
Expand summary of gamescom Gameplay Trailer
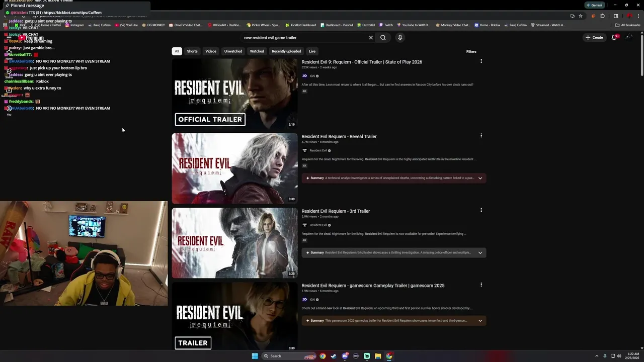[x=480, y=320]
